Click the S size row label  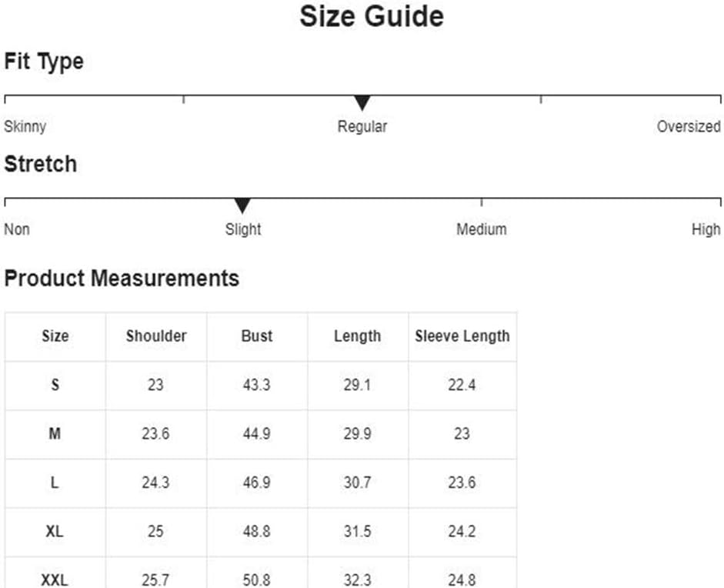coord(55,385)
